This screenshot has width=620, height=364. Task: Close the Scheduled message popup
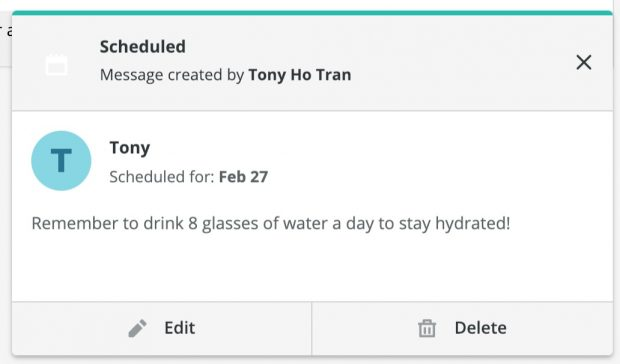click(x=584, y=62)
